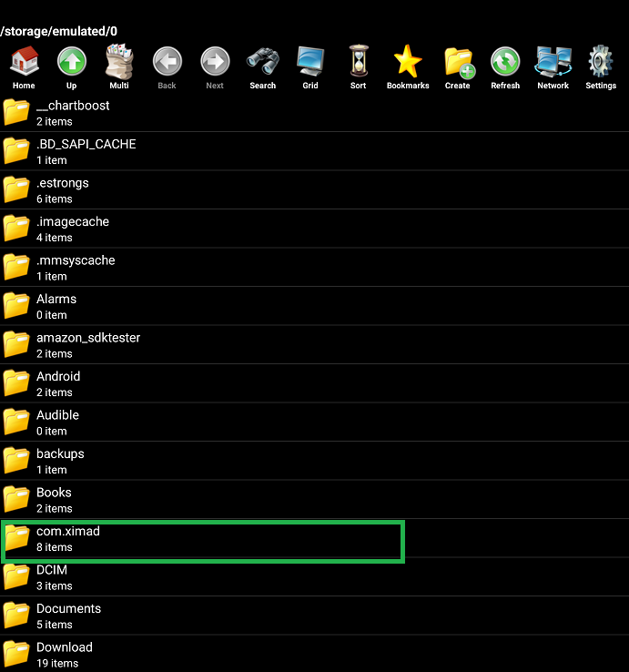The width and height of the screenshot is (629, 672).
Task: Select the .estrongs folder
Action: (62, 190)
